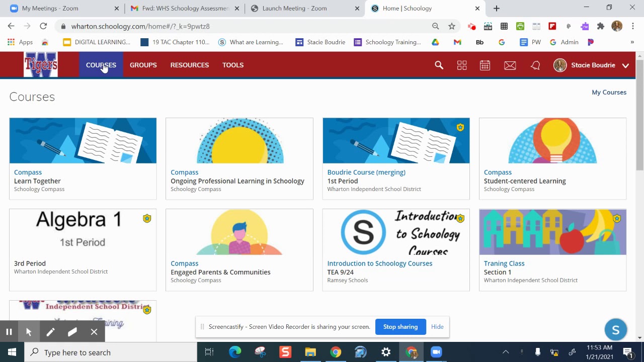This screenshot has height=362, width=644.
Task: Show hidden system tray icons
Action: click(506, 352)
